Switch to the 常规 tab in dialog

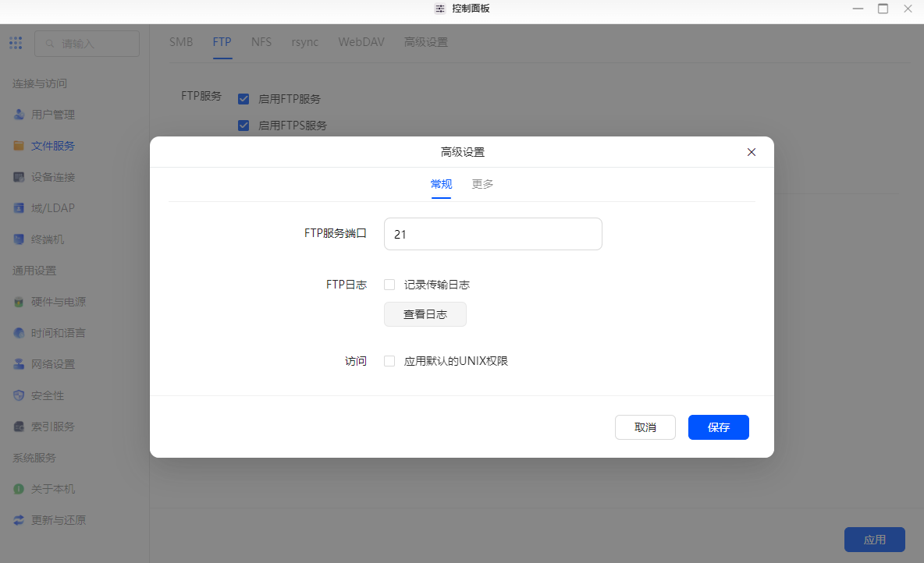(442, 184)
